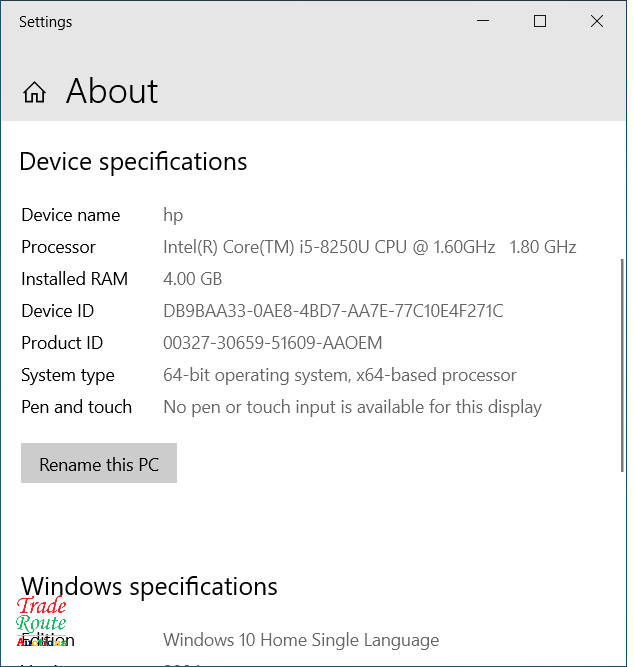This screenshot has height=667, width=634.
Task: Click the Device specifications heading
Action: click(x=133, y=162)
